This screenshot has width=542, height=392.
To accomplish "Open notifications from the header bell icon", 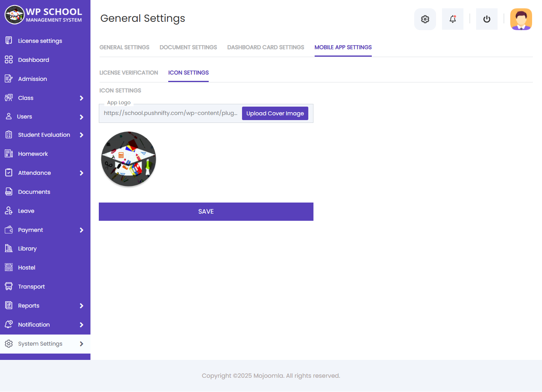I will click(453, 19).
